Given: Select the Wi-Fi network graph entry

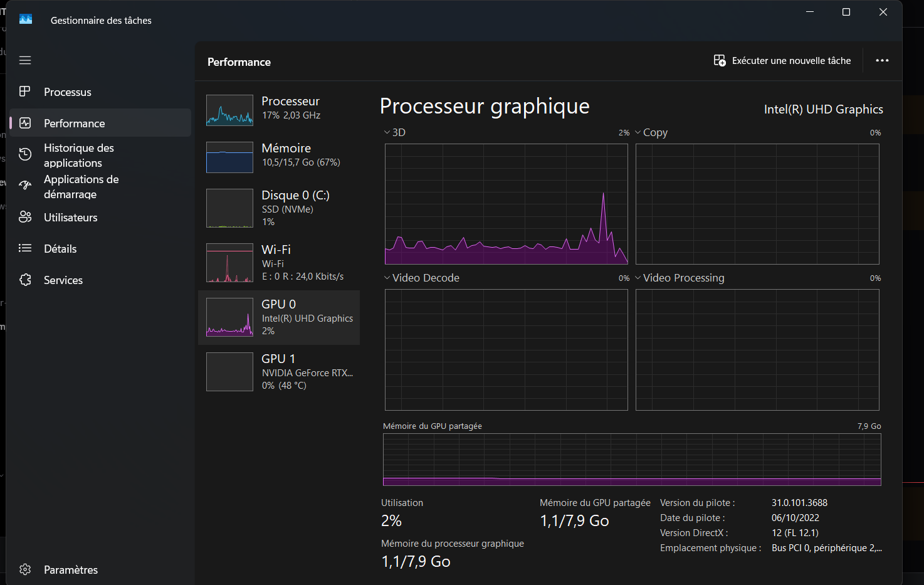Looking at the screenshot, I should pyautogui.click(x=279, y=263).
